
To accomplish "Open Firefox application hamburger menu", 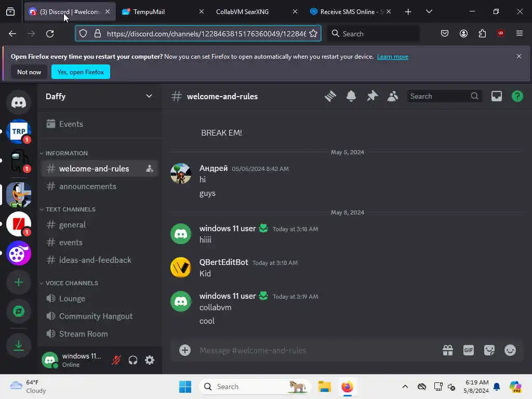I will [519, 33].
